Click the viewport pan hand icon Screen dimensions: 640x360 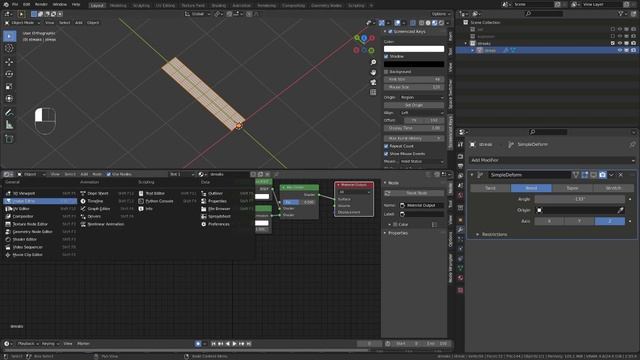(373, 72)
